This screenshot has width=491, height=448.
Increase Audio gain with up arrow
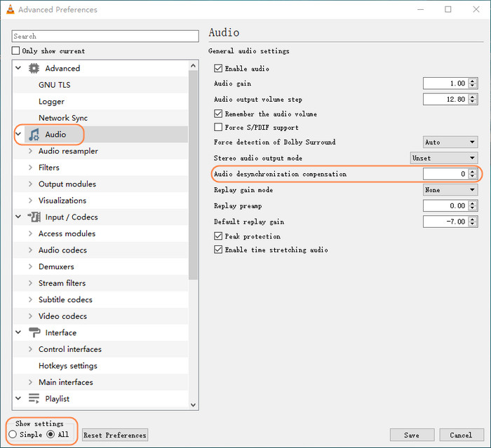[x=473, y=81]
